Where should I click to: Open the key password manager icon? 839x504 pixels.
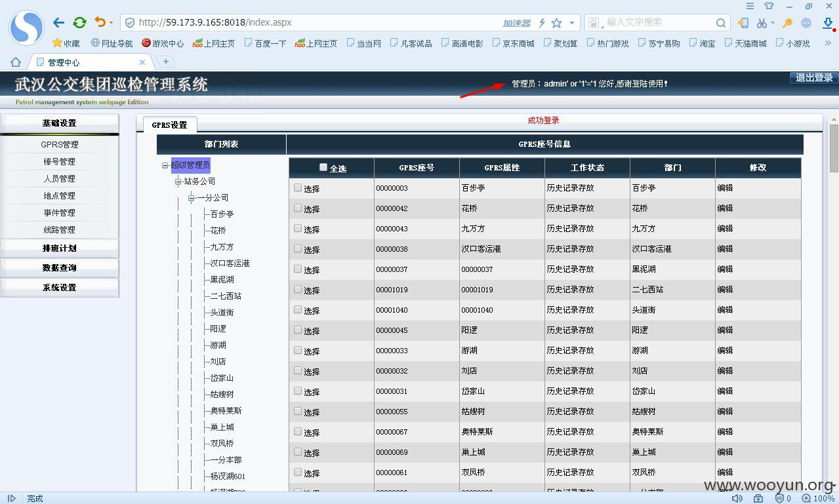(x=787, y=23)
